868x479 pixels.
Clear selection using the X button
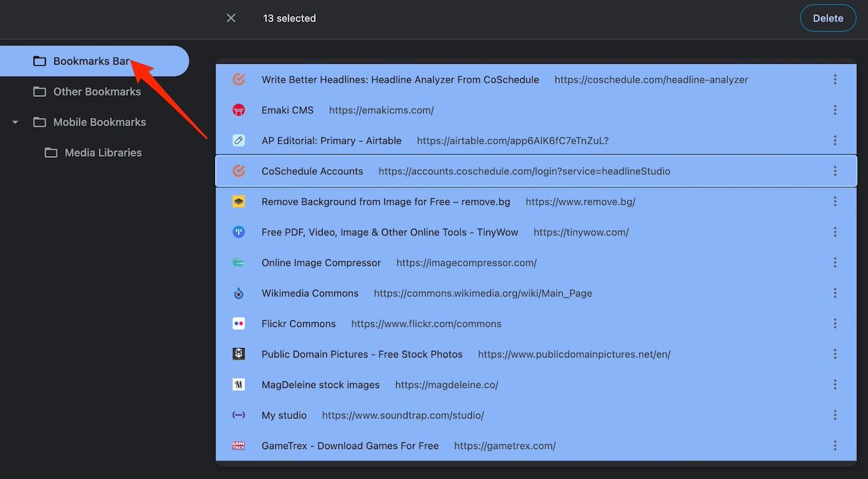pos(231,18)
